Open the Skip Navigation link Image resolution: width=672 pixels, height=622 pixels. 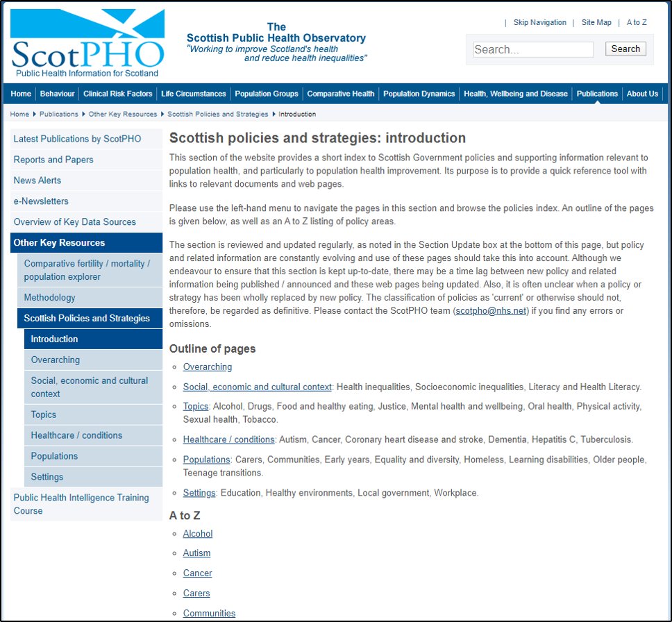coord(539,22)
